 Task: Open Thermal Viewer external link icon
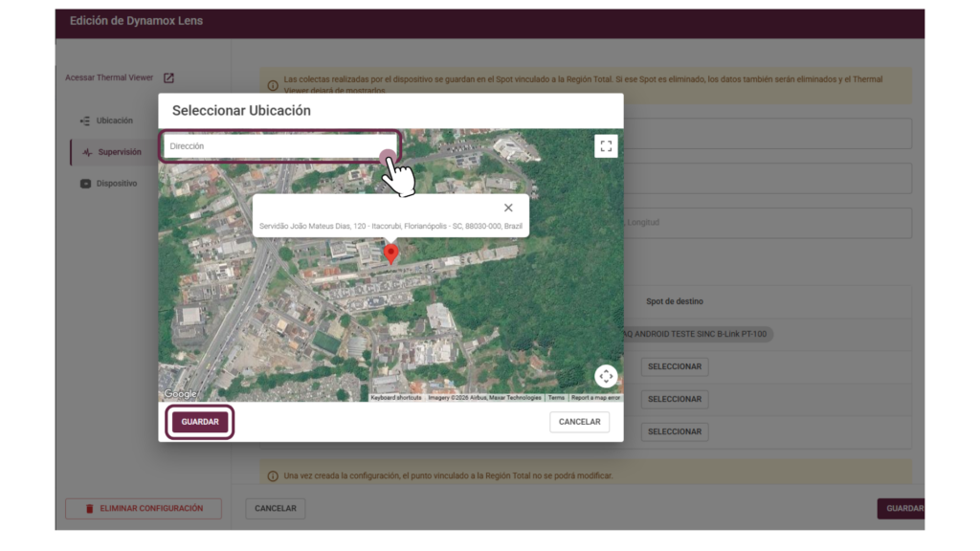(x=168, y=78)
